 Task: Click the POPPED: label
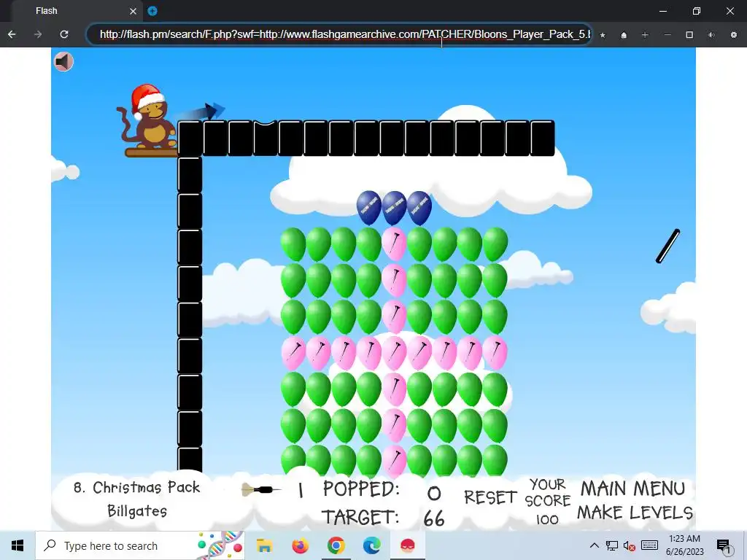tap(362, 489)
